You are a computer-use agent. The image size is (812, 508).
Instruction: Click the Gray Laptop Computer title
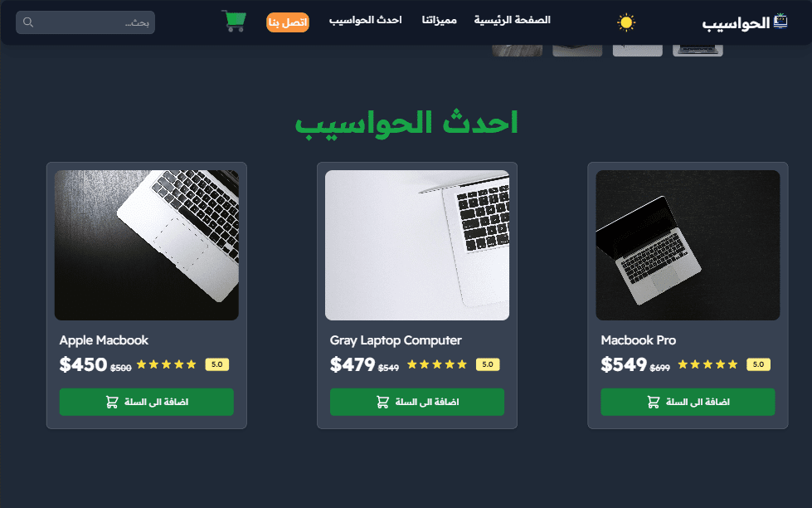(x=396, y=340)
